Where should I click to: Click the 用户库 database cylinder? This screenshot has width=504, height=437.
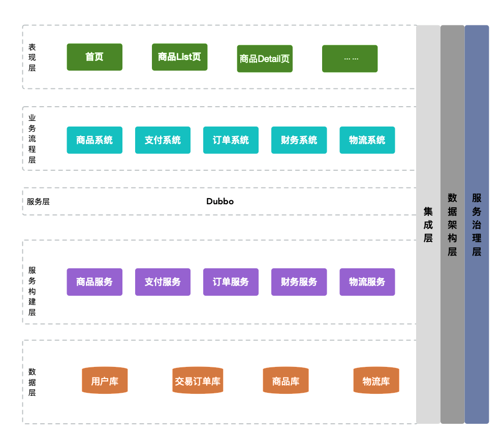pos(105,381)
